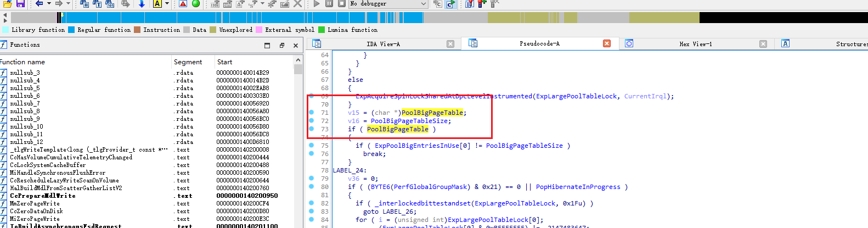
Task: Select the MmZeroPageWrite function row
Action: coord(147,203)
